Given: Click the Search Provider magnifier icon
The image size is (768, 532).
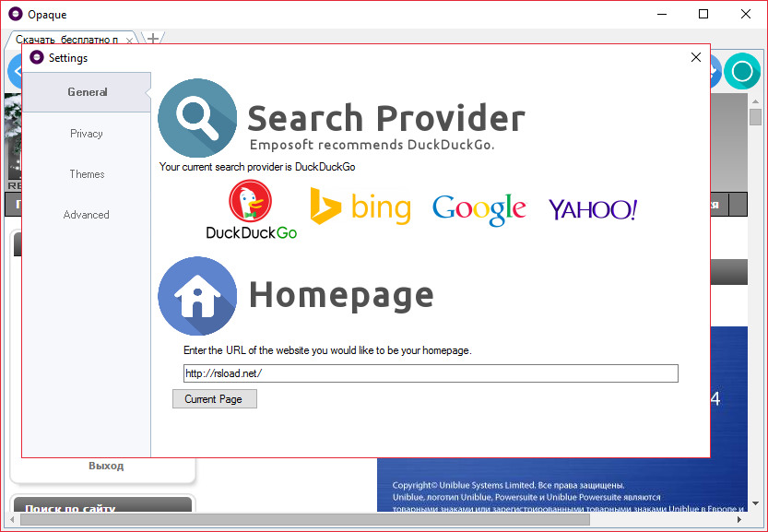Looking at the screenshot, I should [x=197, y=118].
